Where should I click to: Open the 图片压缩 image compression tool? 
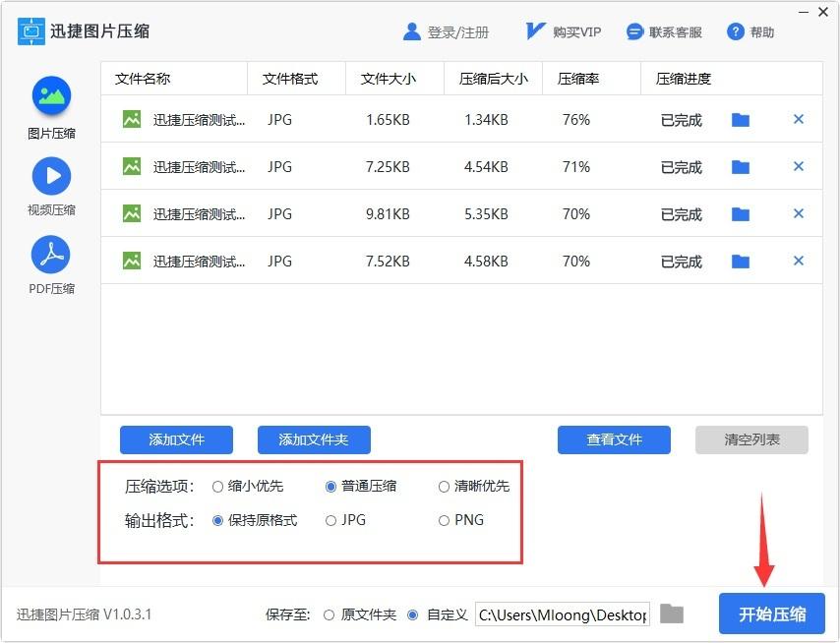tap(51, 107)
